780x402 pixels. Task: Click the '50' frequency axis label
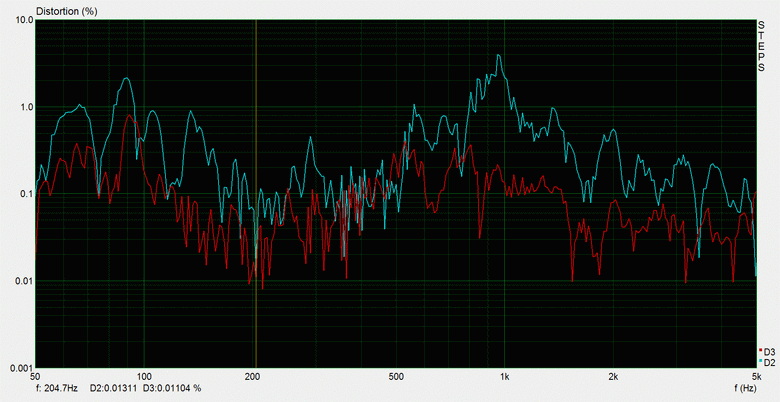[x=35, y=377]
